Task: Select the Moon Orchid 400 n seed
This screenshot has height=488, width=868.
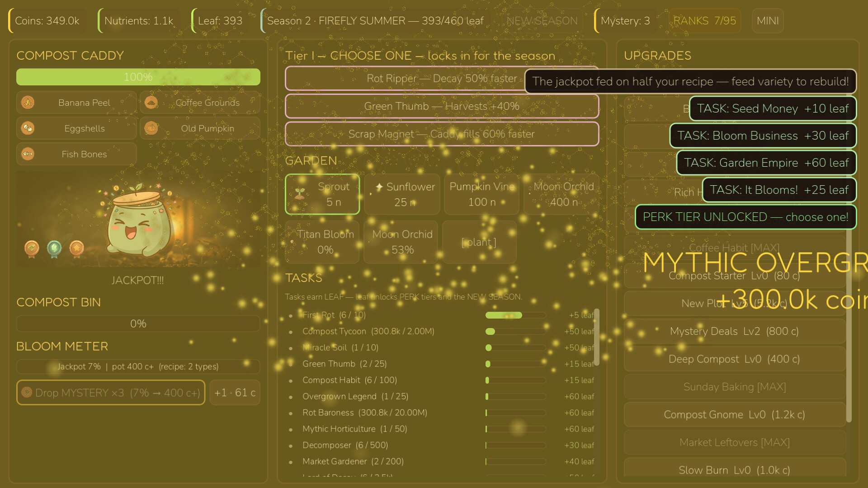Action: (561, 194)
